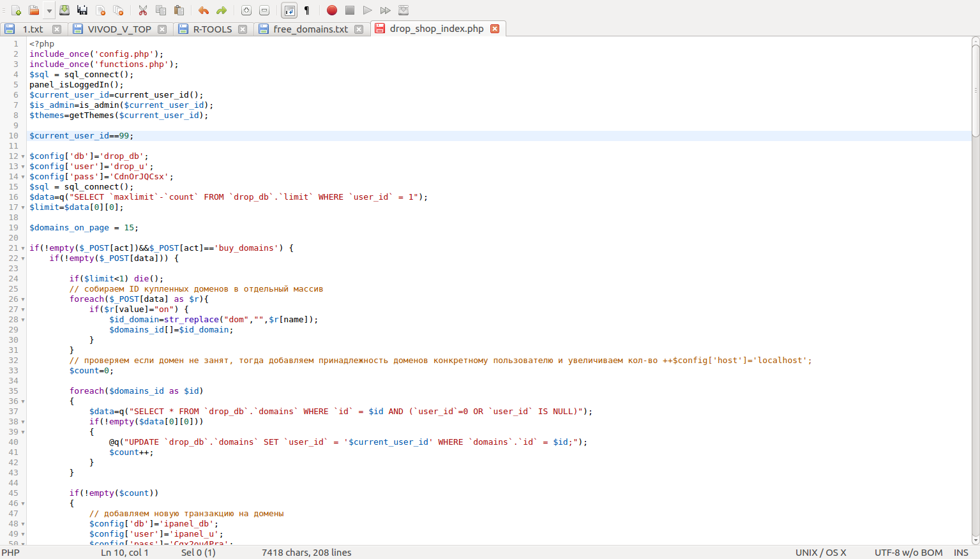This screenshot has width=980, height=559.
Task: Click the '$current_user_id==99;' highlighted line
Action: tap(82, 136)
